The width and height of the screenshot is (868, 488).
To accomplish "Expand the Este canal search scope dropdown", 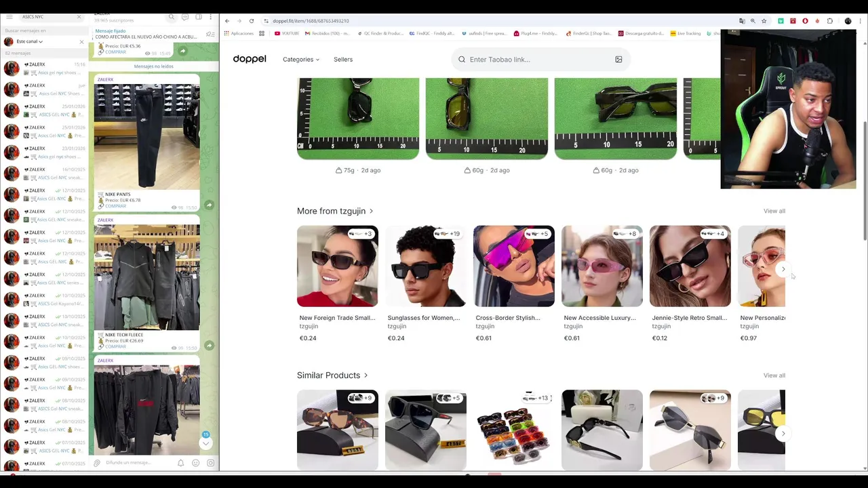I will point(30,41).
